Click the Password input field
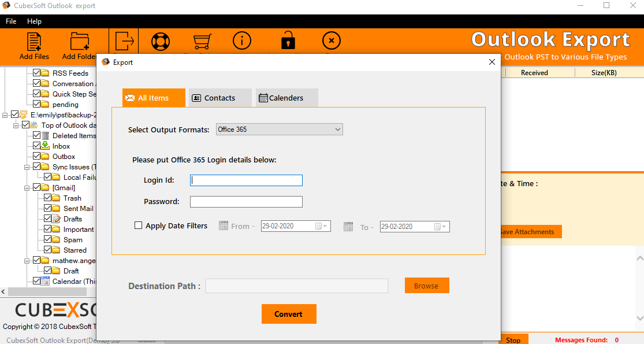The width and height of the screenshot is (644, 344). [246, 202]
